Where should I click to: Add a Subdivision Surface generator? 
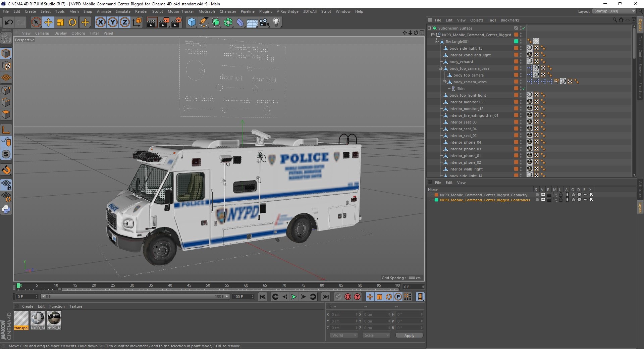click(x=216, y=22)
